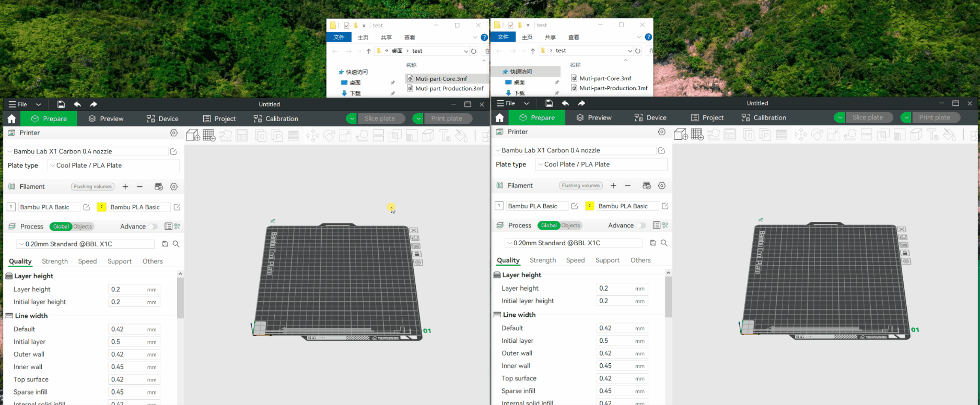Screen dimensions: 980x405
Task: Toggle Advance switch in right Bambu window
Action: click(x=640, y=225)
